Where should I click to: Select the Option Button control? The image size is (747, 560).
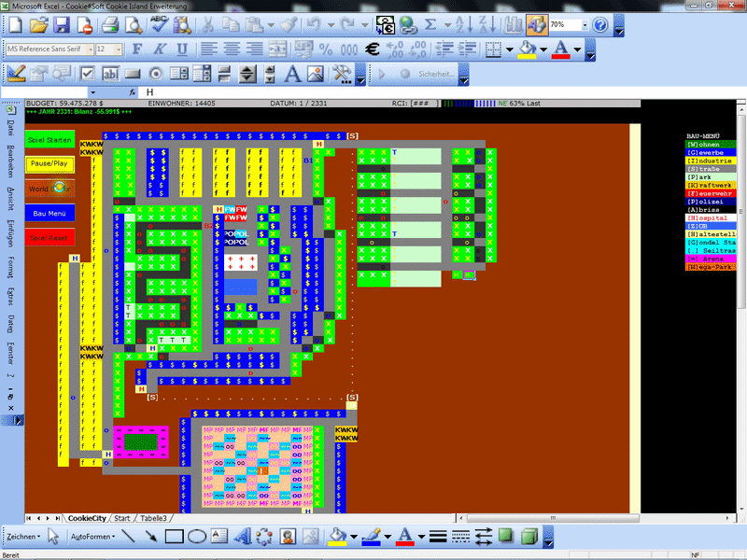click(156, 74)
